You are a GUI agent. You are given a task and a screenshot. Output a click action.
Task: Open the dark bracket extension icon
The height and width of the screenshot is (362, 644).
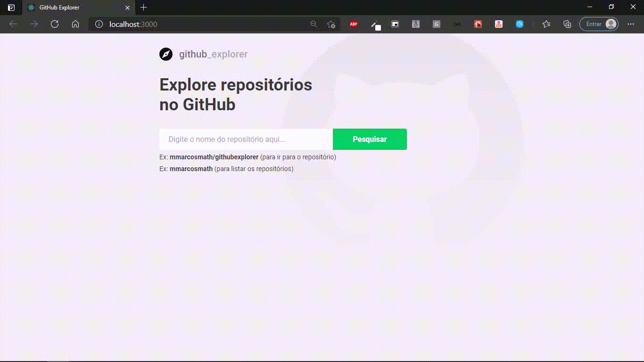click(x=457, y=24)
